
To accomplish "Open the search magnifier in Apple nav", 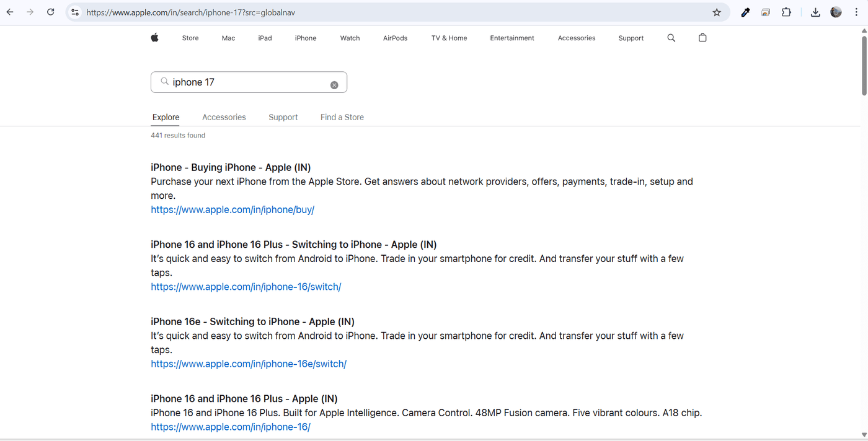I will click(671, 38).
